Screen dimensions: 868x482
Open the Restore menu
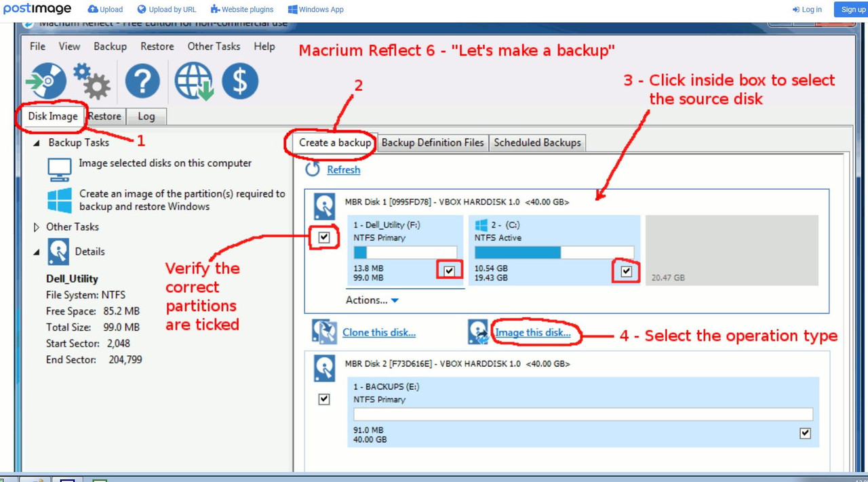pyautogui.click(x=157, y=46)
